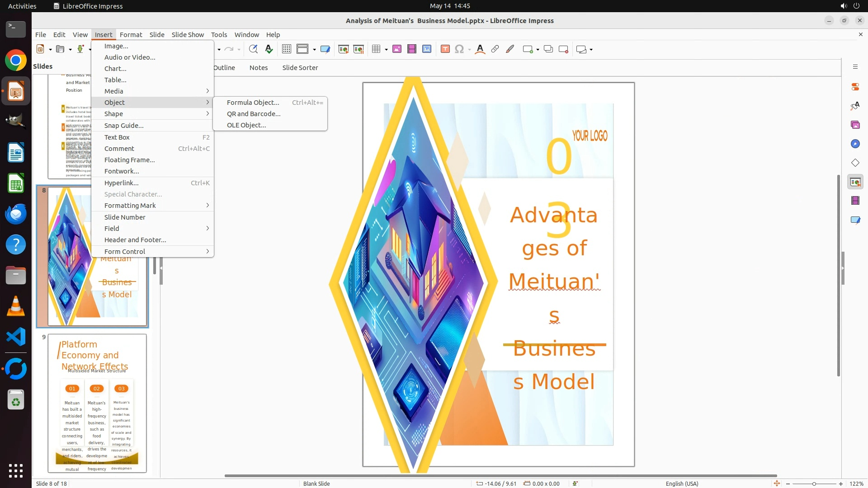Switch to Notes view tab
The height and width of the screenshot is (488, 868).
(x=258, y=68)
